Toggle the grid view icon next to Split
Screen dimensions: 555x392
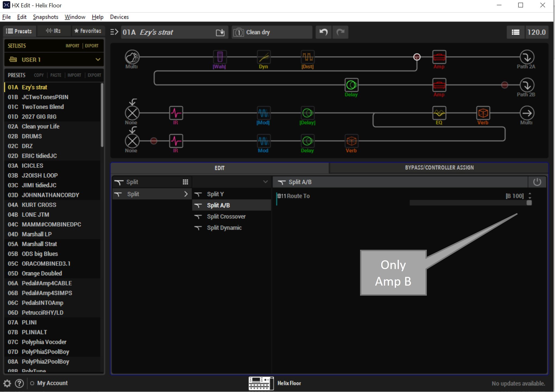tap(185, 182)
